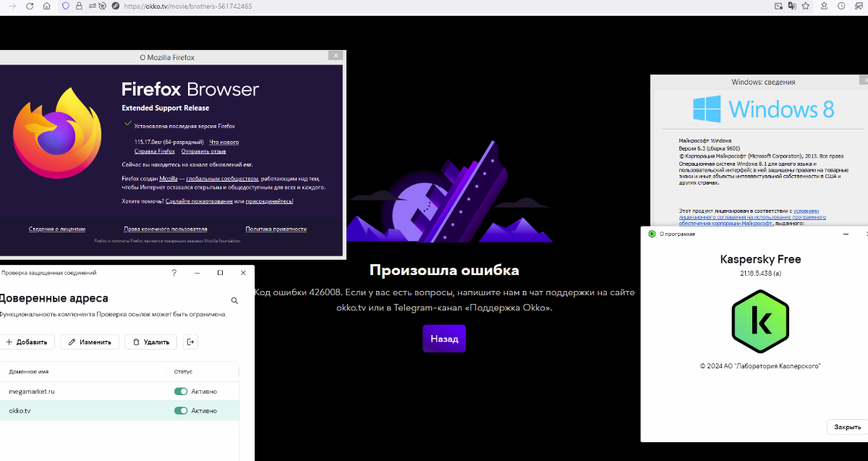Click 'Сделайте пожертвование' link

199,201
